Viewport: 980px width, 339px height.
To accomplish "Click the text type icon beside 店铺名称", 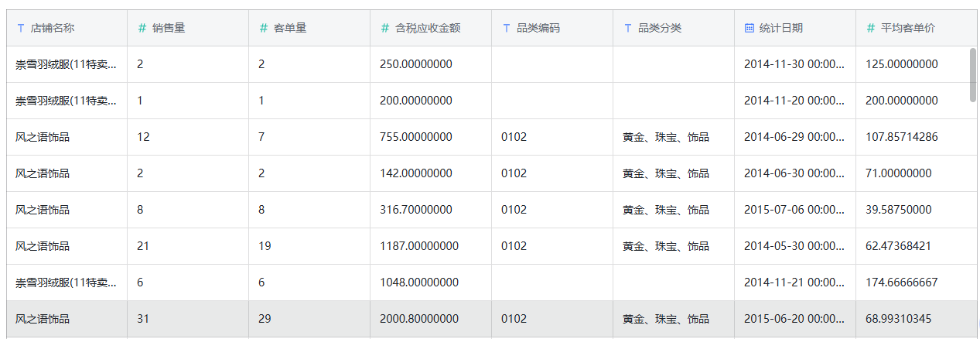I will pos(21,28).
